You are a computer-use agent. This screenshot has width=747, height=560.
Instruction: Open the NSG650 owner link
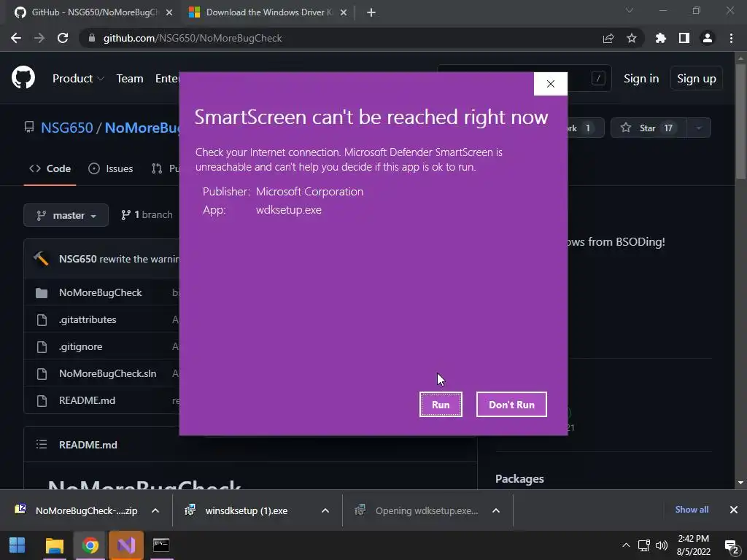coord(66,128)
